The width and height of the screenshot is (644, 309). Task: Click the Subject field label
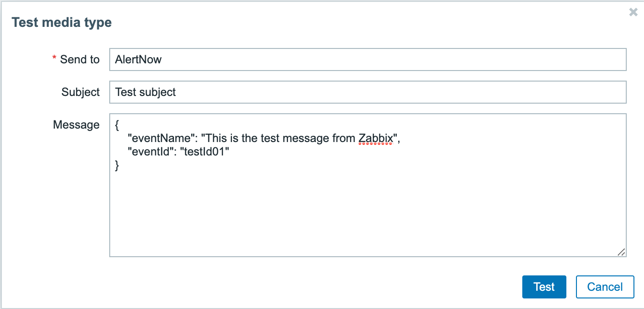80,92
